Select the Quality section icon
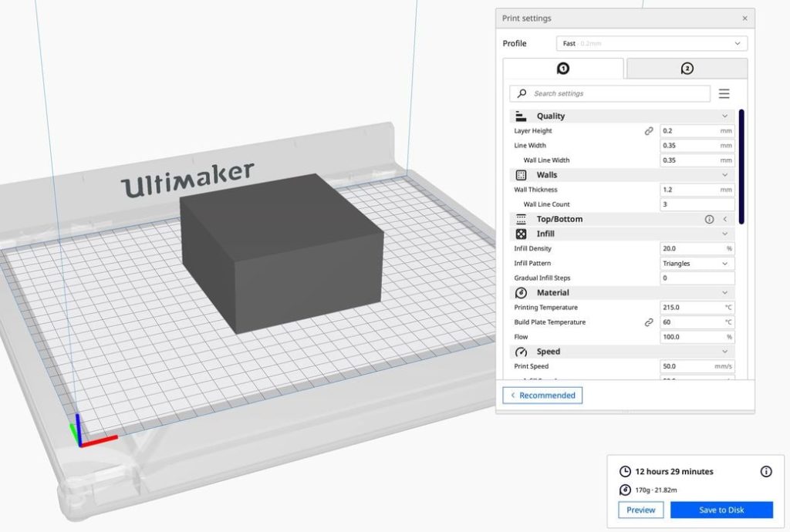790x532 pixels. coord(520,116)
